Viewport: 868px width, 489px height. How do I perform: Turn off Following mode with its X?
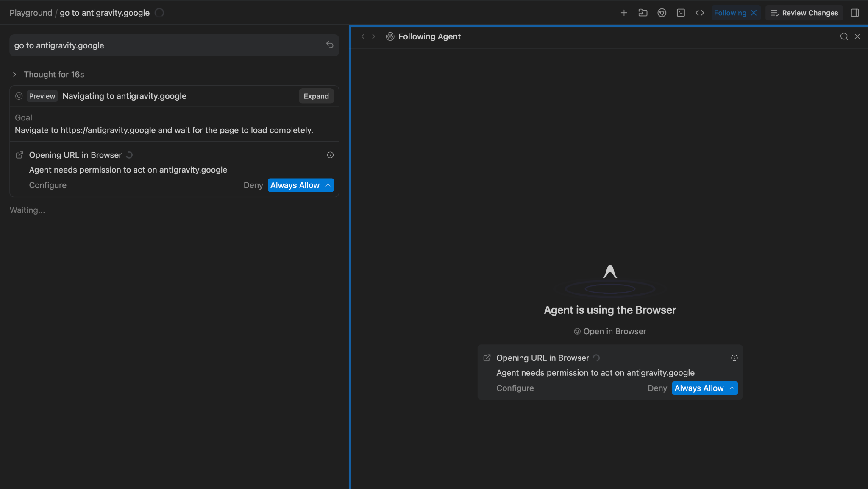[754, 13]
